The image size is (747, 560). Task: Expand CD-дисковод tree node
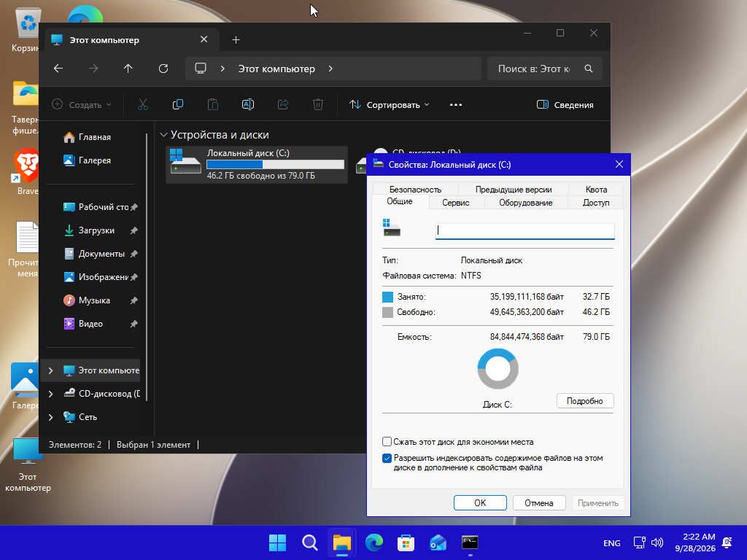click(x=50, y=394)
